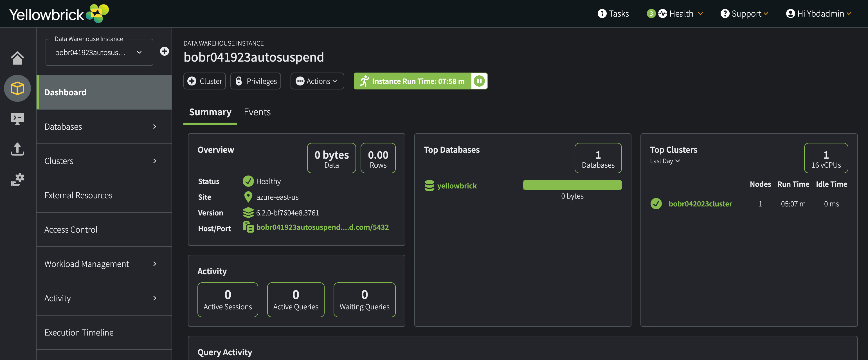Open the settings gear sidebar icon

tap(17, 179)
